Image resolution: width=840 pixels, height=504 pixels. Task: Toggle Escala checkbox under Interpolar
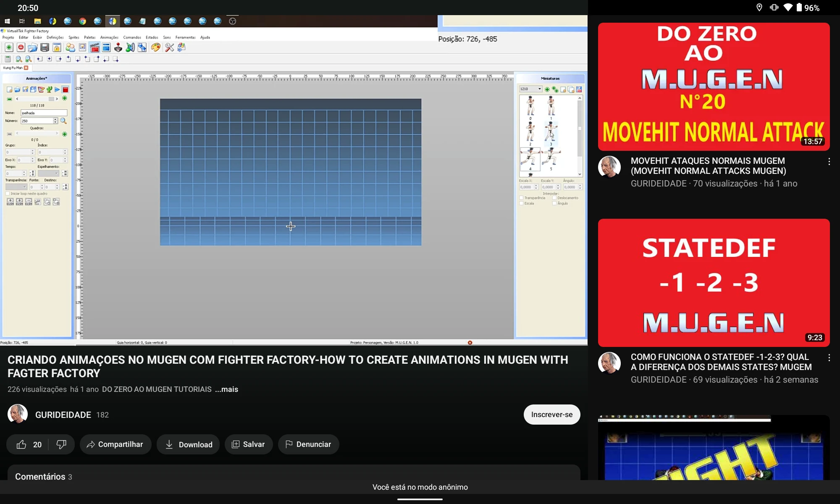521,203
